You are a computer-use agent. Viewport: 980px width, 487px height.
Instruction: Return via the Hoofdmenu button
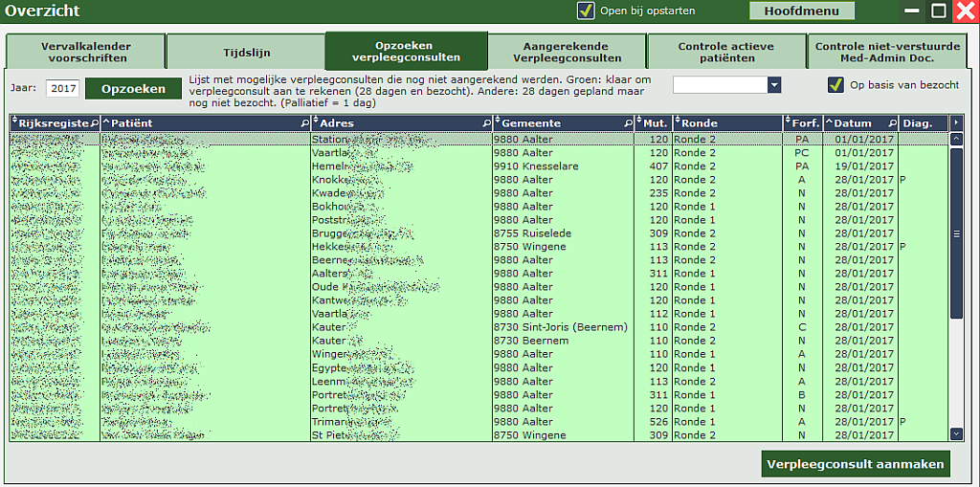tap(802, 11)
